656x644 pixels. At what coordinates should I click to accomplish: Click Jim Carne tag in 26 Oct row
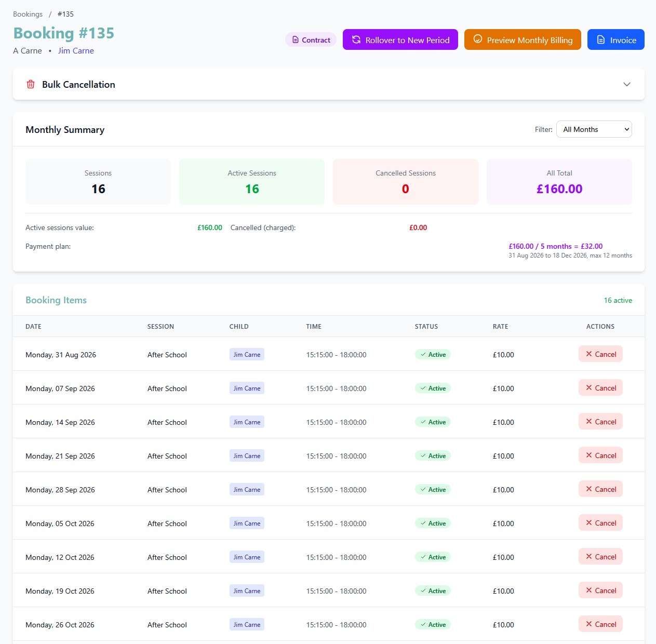tap(247, 625)
